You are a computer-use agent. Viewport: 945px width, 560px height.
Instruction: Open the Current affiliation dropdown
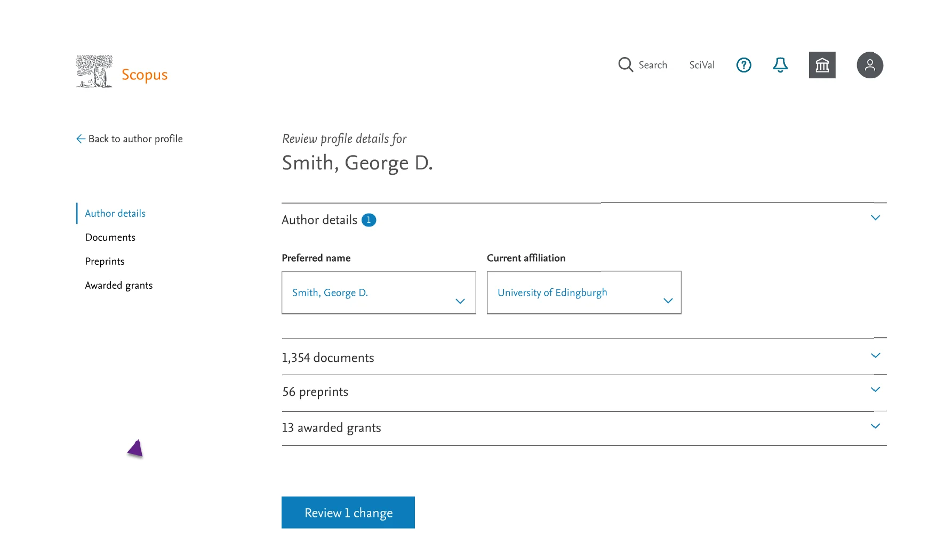point(668,301)
